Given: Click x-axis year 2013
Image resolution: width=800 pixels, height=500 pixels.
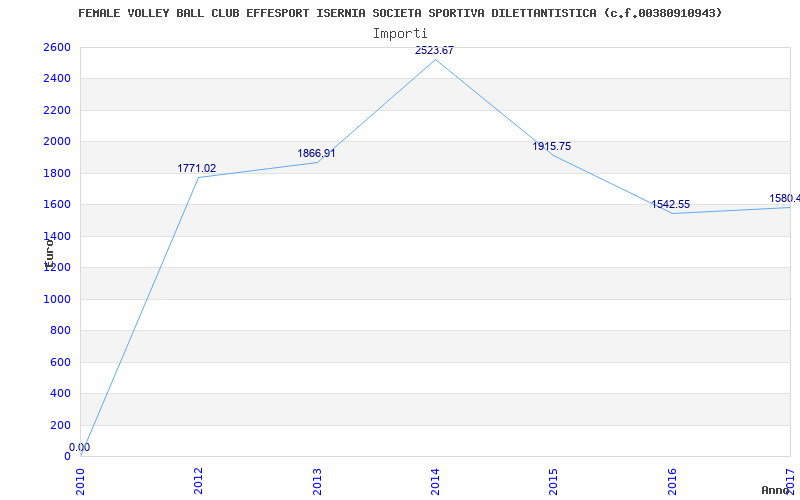Looking at the screenshot, I should click(317, 481).
